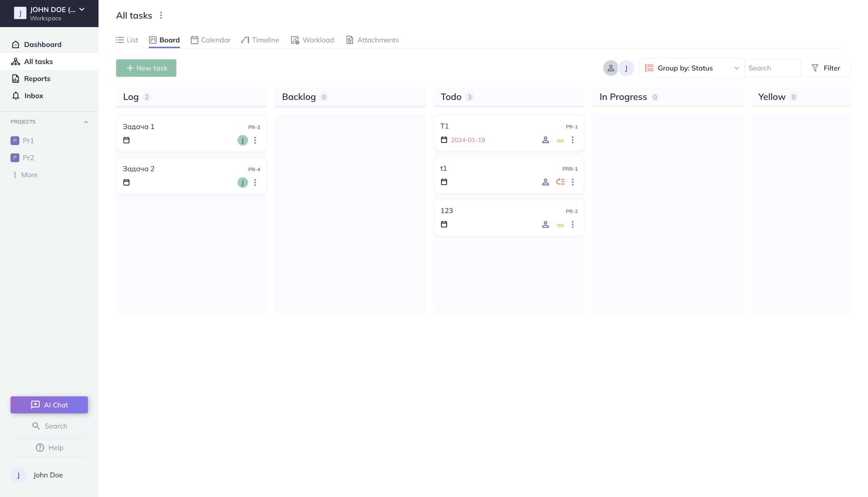868x497 pixels.
Task: Click assignee J avatar on Задача 2
Action: 242,183
